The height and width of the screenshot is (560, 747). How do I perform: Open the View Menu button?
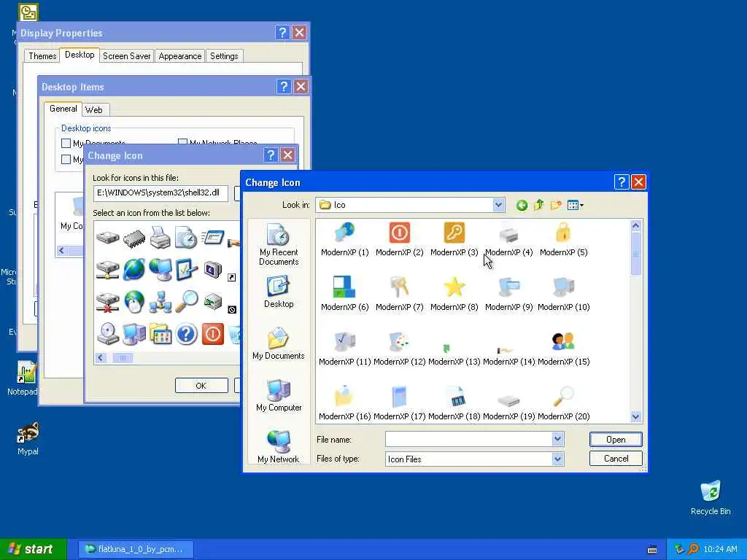click(x=575, y=205)
